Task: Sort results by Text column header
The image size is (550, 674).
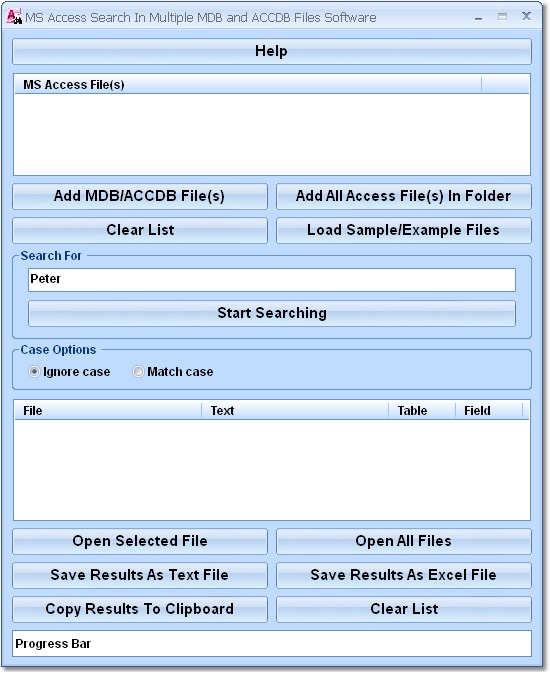Action: click(x=295, y=411)
